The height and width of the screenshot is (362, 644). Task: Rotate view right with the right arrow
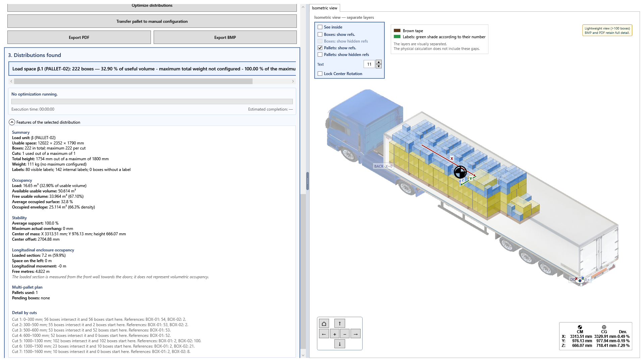click(x=356, y=334)
